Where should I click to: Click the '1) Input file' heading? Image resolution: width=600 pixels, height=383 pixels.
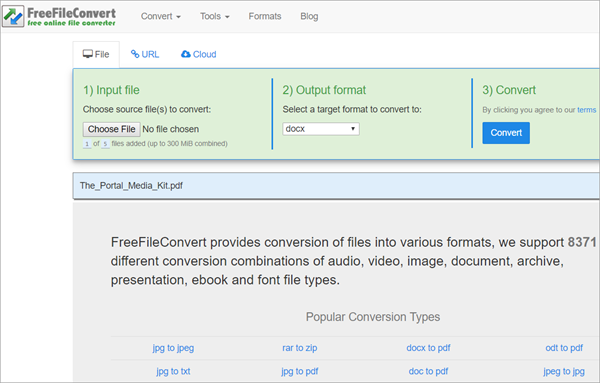[x=111, y=90]
